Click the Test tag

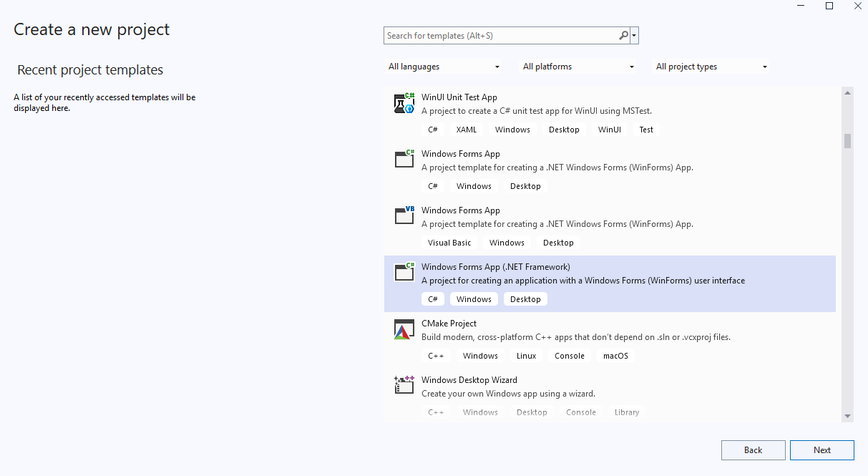[x=646, y=130]
